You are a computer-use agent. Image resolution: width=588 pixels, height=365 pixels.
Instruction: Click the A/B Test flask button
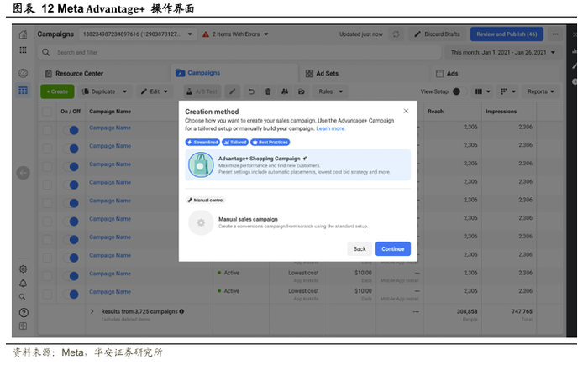tap(202, 91)
